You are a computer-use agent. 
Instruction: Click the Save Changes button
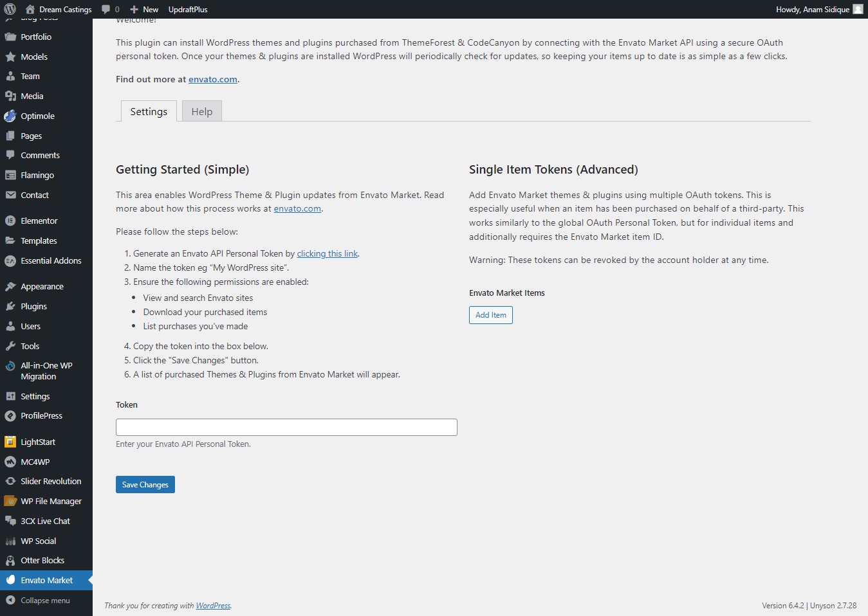coord(145,484)
